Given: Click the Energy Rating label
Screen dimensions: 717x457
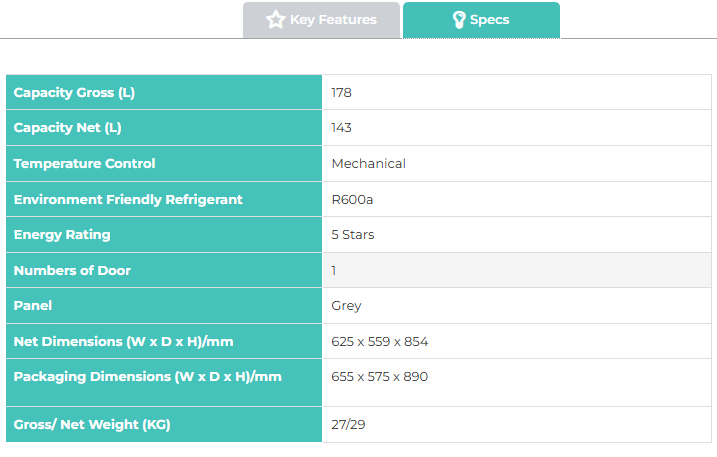Looking at the screenshot, I should pyautogui.click(x=62, y=235).
